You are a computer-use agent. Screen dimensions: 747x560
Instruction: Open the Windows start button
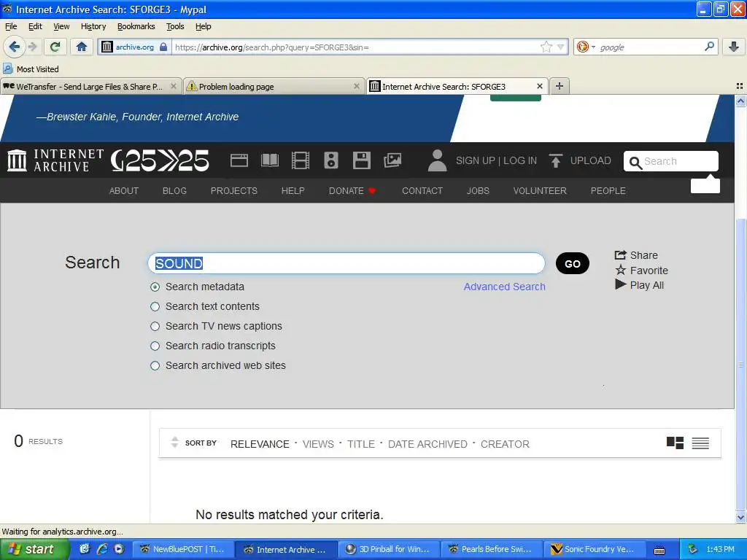tap(34, 549)
